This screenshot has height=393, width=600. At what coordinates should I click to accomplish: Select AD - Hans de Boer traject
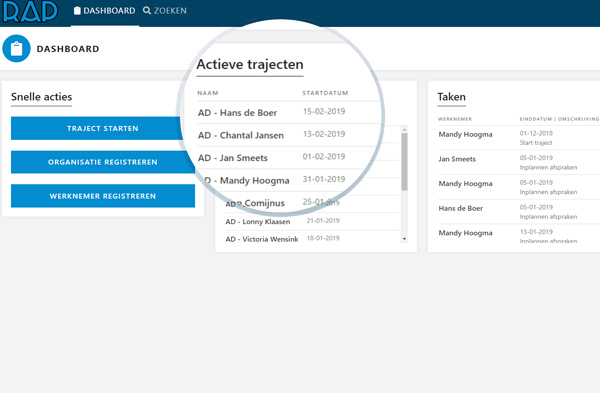tap(237, 113)
